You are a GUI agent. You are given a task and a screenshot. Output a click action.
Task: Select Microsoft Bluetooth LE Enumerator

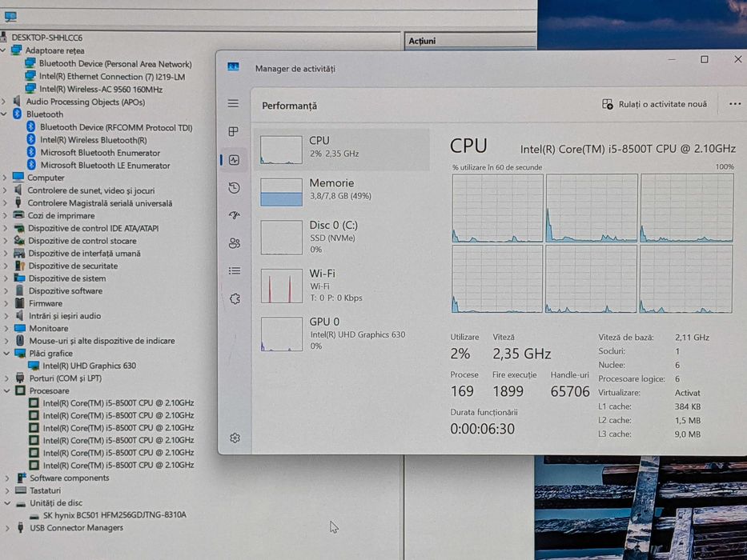tap(106, 166)
